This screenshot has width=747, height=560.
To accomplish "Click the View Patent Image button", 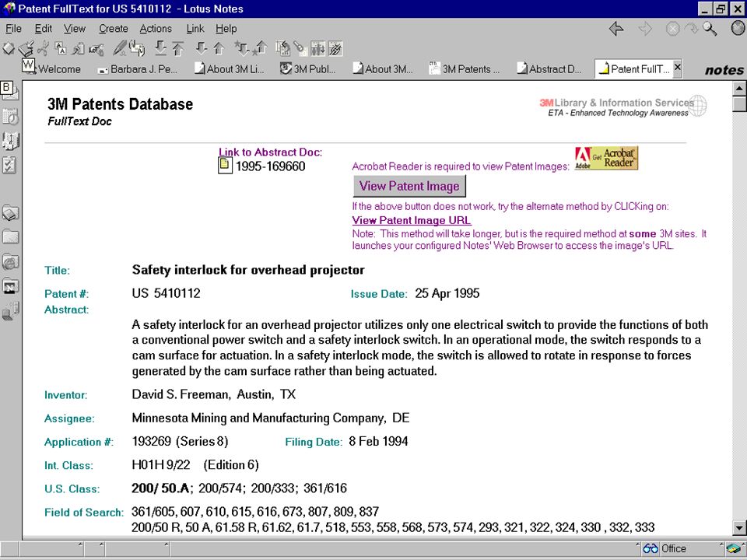I will (409, 186).
